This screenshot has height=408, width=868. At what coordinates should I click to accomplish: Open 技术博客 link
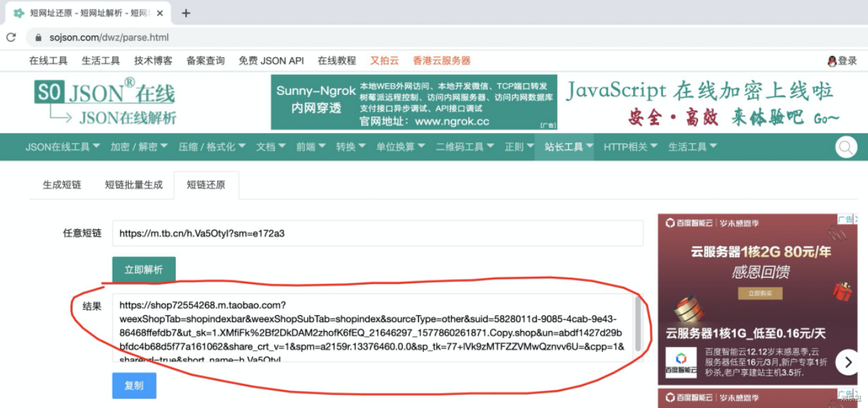coord(154,61)
